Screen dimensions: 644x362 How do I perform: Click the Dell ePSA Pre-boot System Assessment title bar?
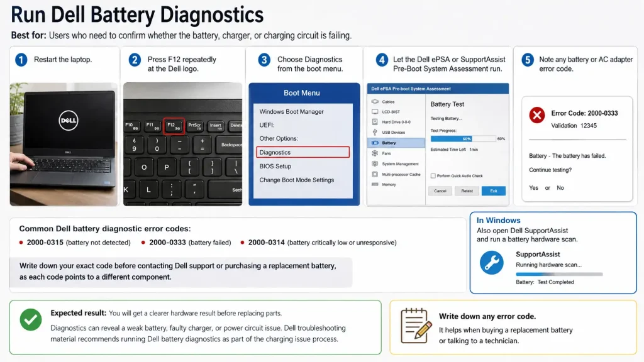click(x=438, y=89)
